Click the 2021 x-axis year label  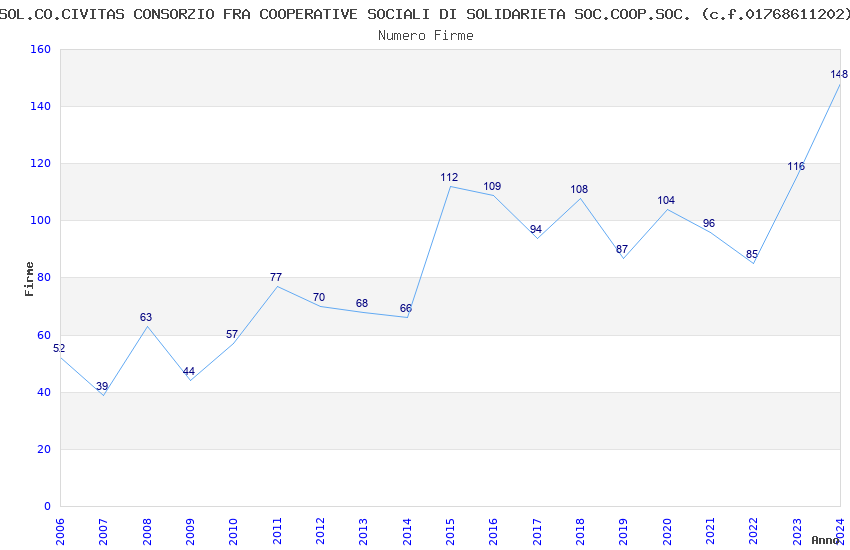point(710,532)
